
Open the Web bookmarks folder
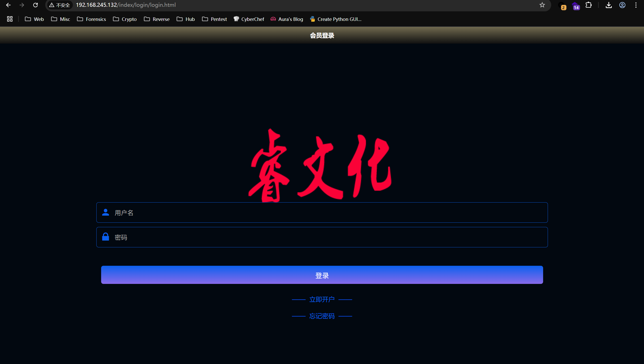(34, 19)
